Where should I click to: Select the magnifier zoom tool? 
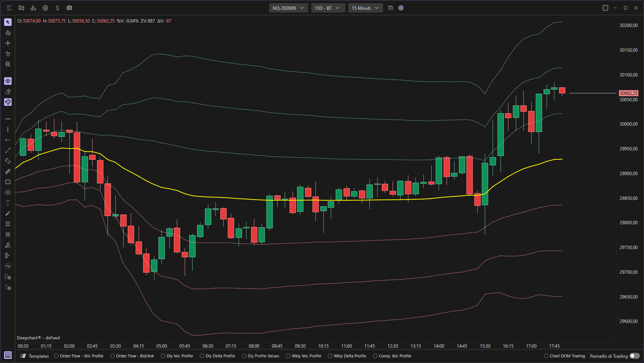pos(8,64)
